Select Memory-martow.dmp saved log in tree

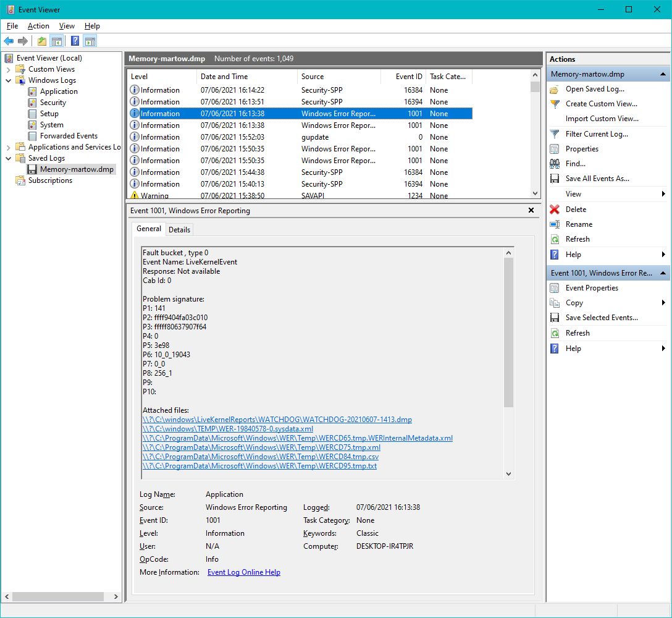77,169
